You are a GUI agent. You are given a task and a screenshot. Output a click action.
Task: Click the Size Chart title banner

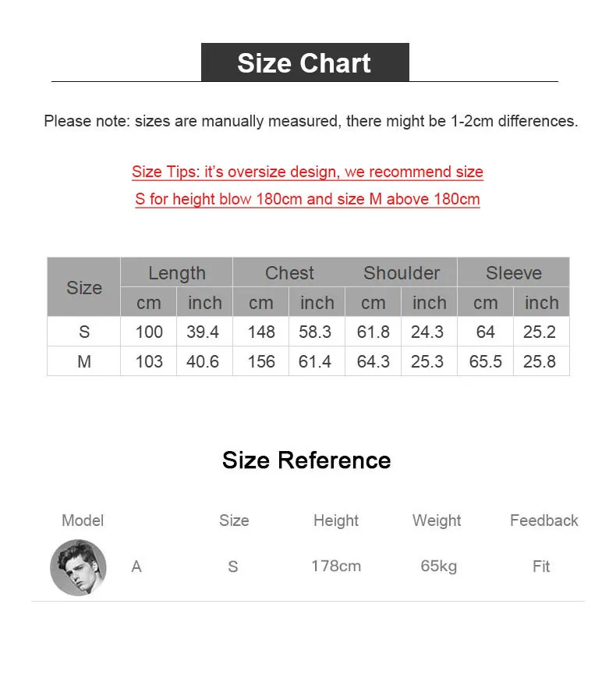[x=305, y=62]
